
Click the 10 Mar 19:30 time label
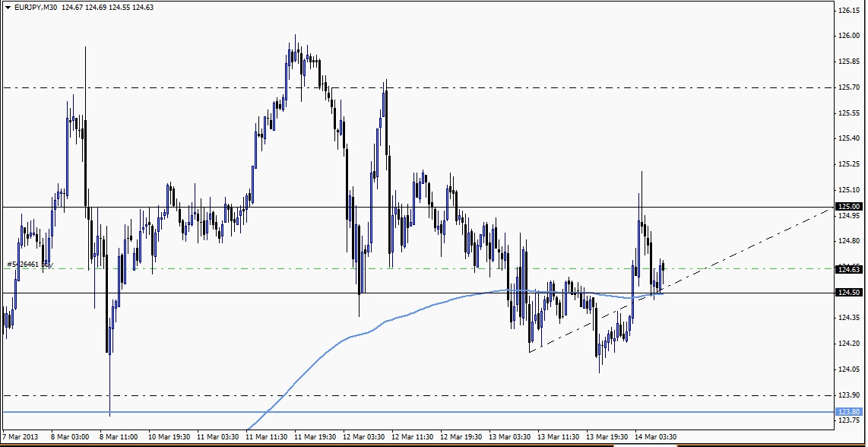(169, 437)
